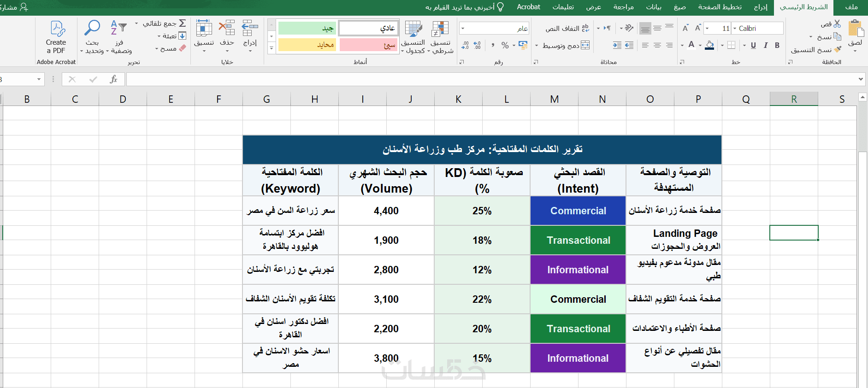Viewport: 868px width, 388px height.
Task: Click the insert function fx icon
Action: click(113, 79)
